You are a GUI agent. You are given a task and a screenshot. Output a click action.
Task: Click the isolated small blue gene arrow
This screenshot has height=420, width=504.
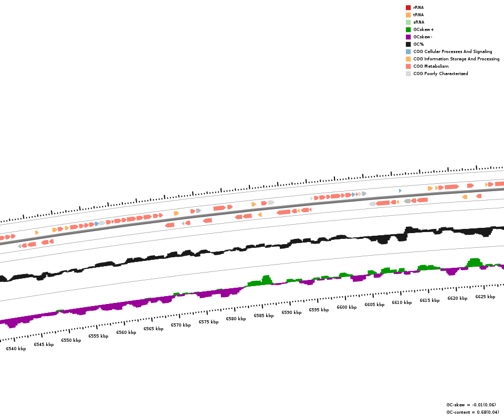(400, 191)
